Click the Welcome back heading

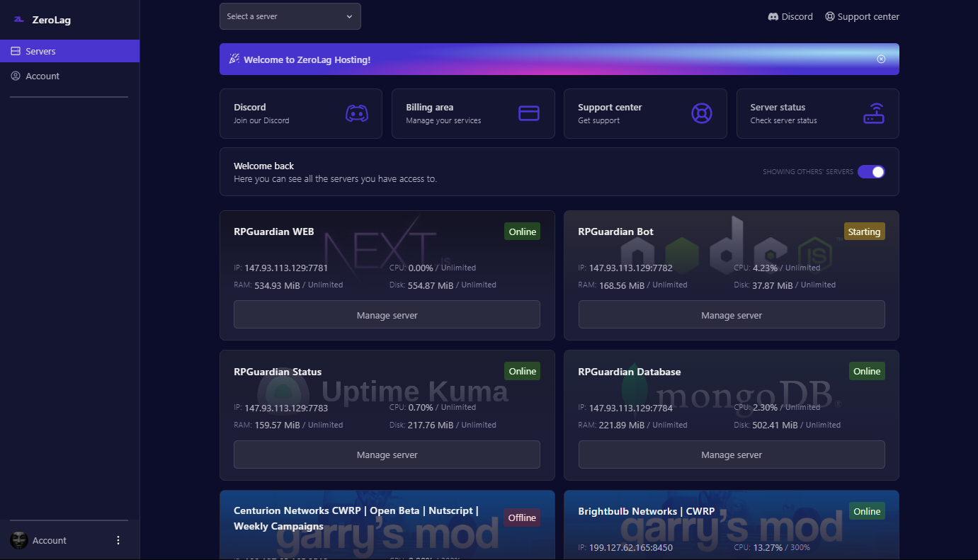click(263, 166)
